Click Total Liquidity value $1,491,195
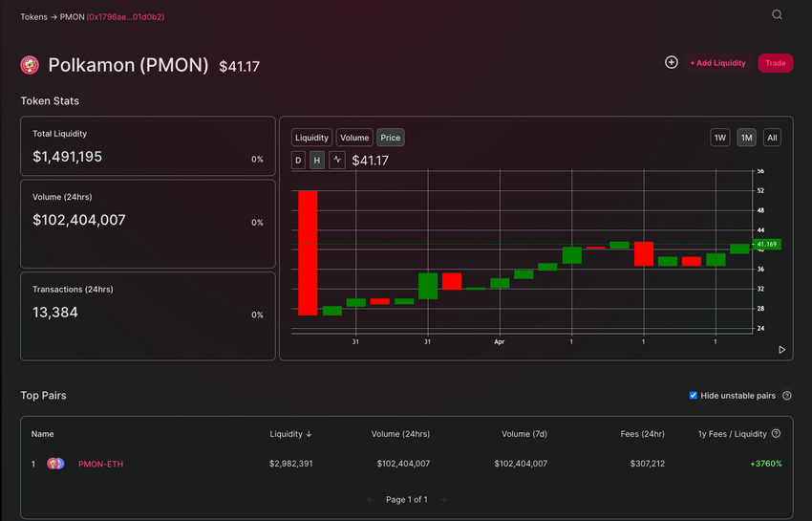 (67, 157)
